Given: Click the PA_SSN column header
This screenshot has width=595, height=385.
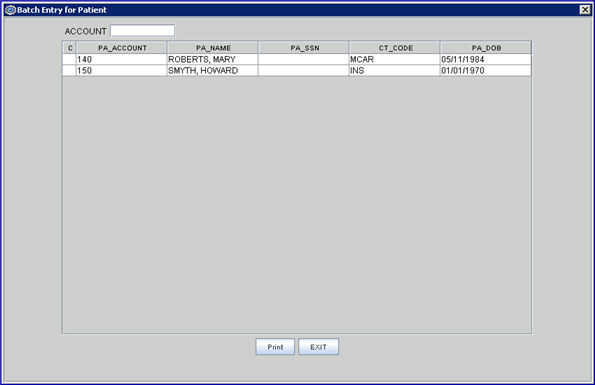Looking at the screenshot, I should coord(304,48).
